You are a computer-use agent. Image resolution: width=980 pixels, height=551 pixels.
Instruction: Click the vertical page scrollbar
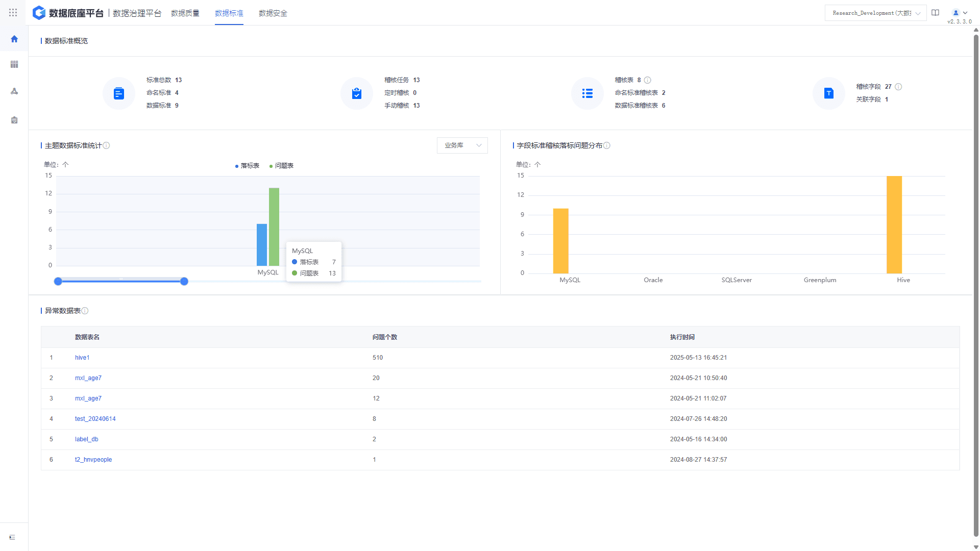(x=976, y=286)
